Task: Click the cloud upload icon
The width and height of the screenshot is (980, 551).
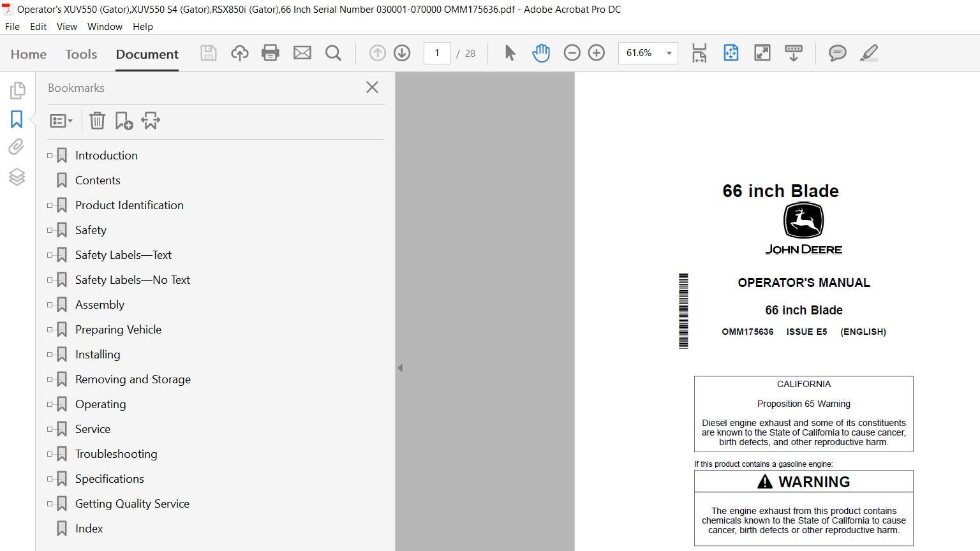Action: pyautogui.click(x=240, y=53)
